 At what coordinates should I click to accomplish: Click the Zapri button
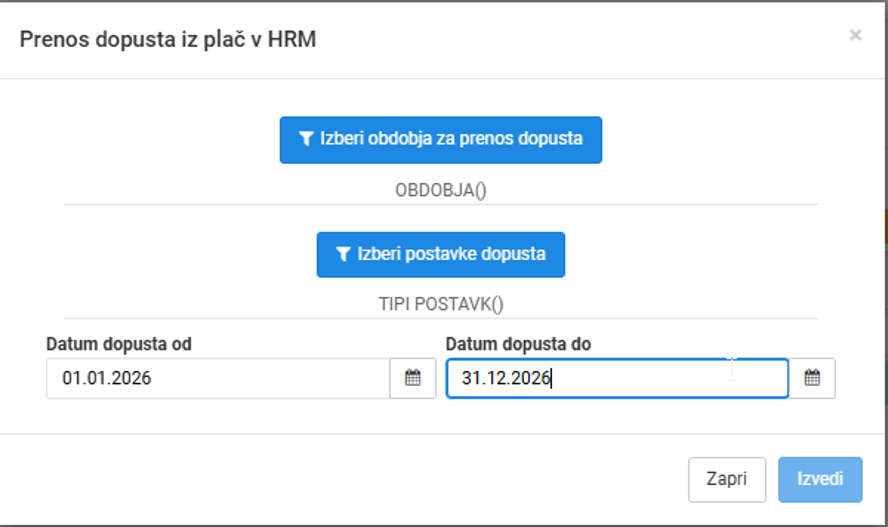pyautogui.click(x=727, y=479)
